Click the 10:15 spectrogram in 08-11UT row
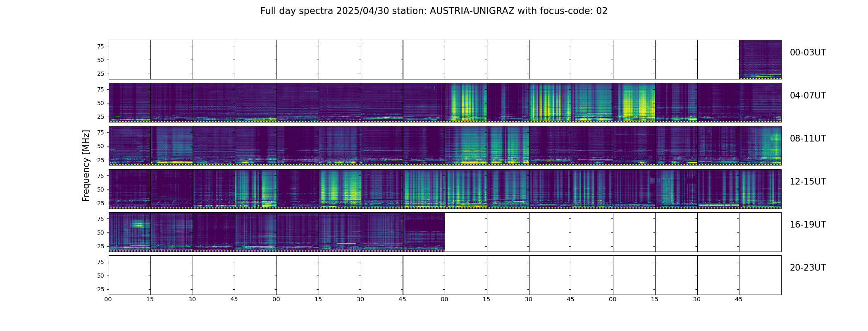Image resolution: width=868 pixels, height=331 pixels. pos(508,146)
